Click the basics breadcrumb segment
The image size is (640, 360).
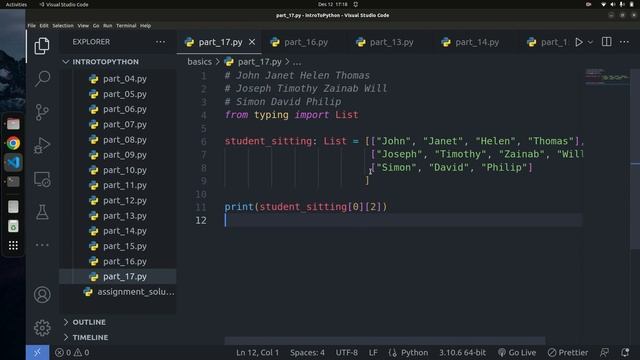[x=199, y=62]
